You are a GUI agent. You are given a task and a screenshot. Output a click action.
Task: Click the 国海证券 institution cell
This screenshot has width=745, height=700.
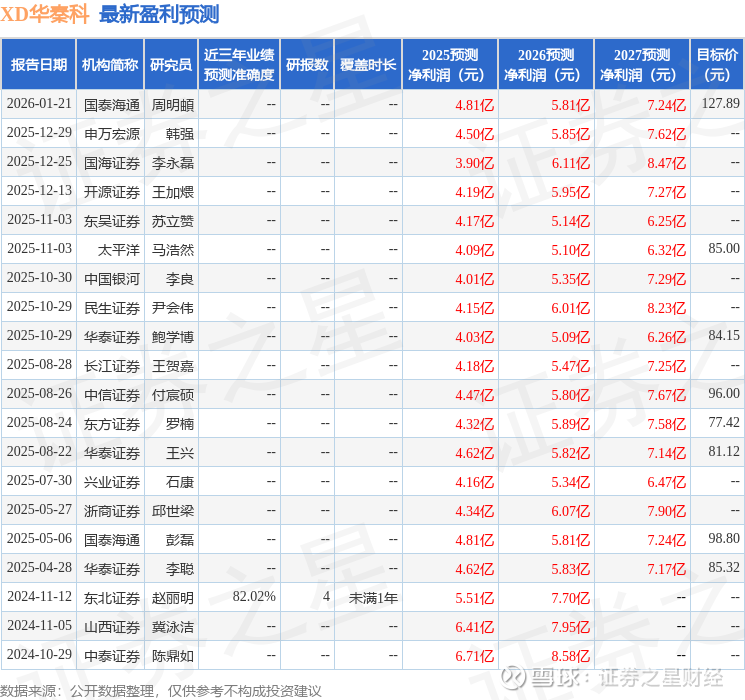coord(112,163)
